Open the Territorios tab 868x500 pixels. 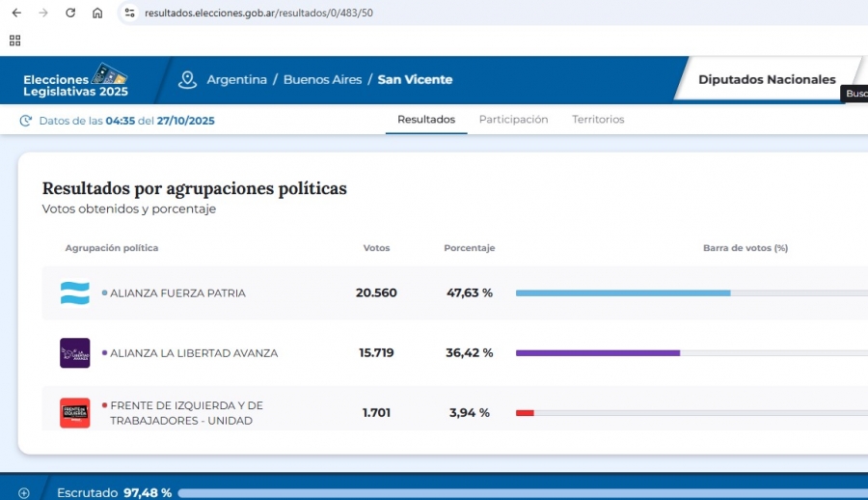tap(598, 120)
